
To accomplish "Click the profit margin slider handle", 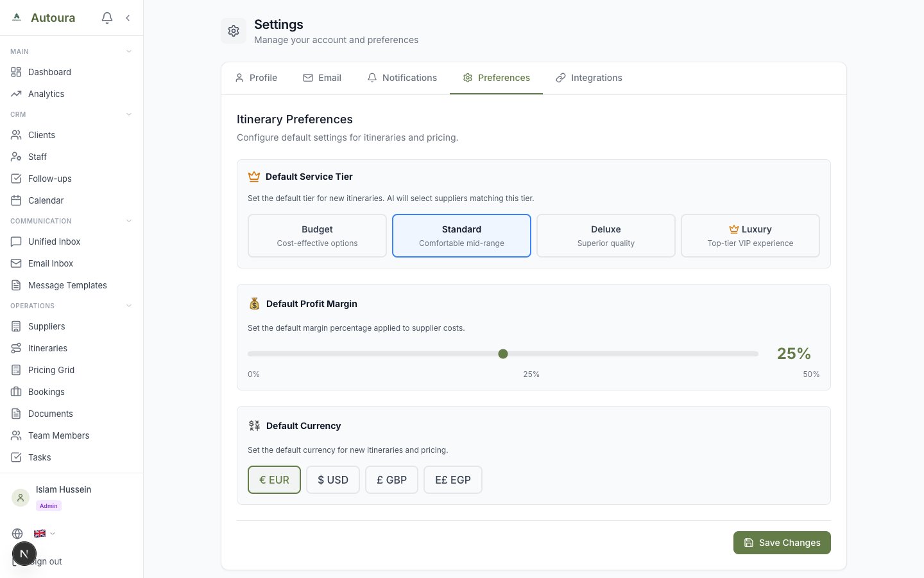I will [x=503, y=354].
